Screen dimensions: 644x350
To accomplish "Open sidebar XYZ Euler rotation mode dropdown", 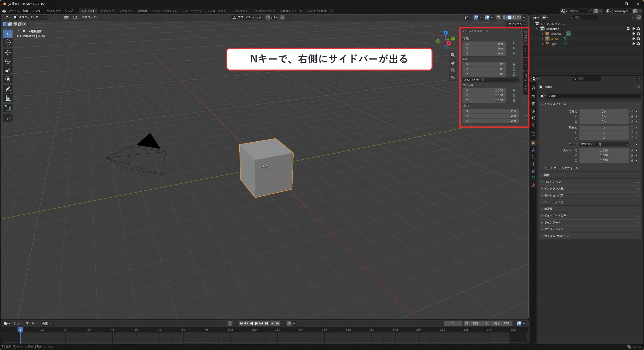I will [x=491, y=80].
